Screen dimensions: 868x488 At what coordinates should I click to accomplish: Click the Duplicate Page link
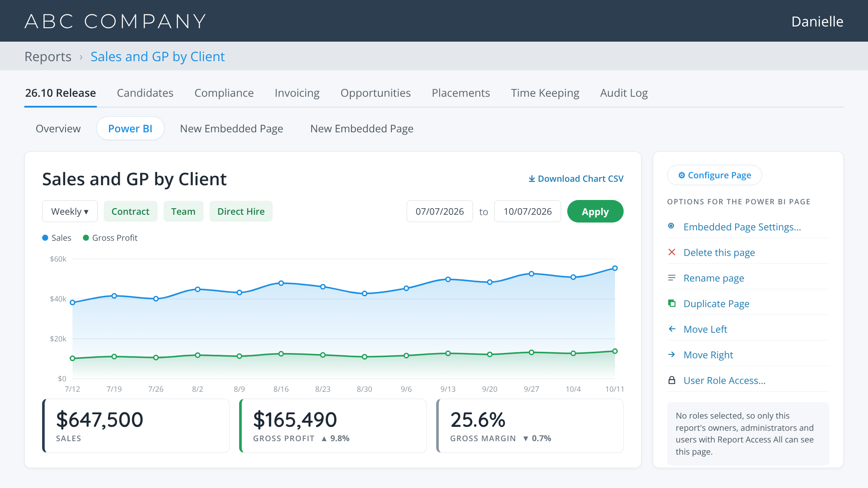click(716, 304)
